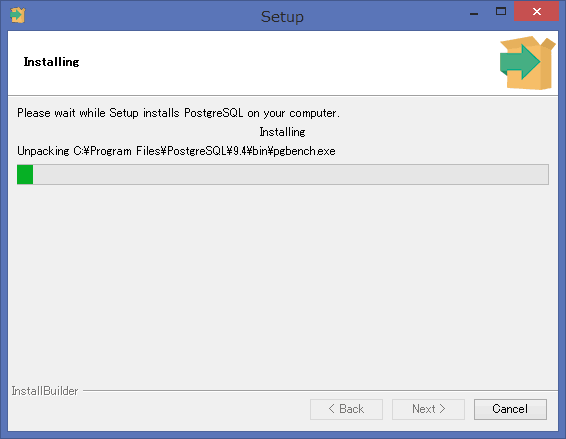Cancel the PostgreSQL installation
The height and width of the screenshot is (439, 566).
(510, 409)
